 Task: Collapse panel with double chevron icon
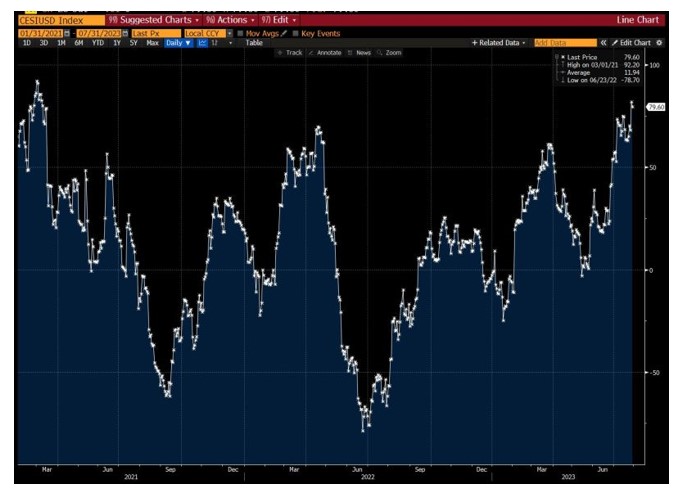click(x=603, y=43)
